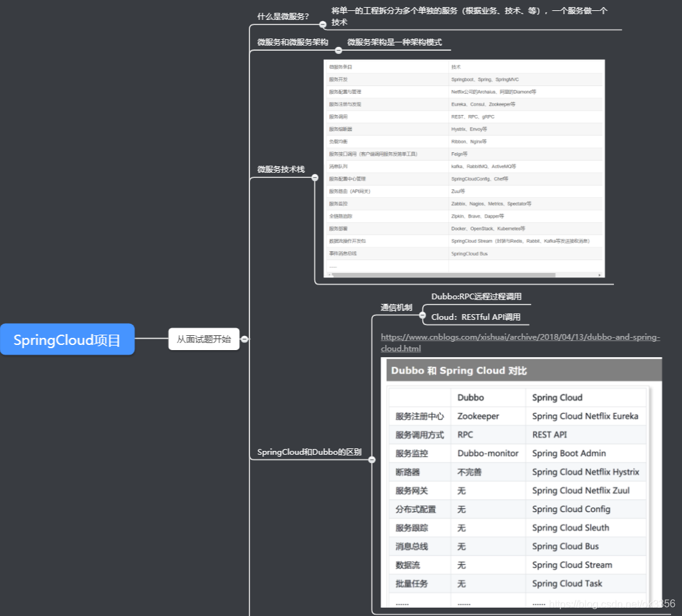Screen dimensions: 682x616
Task: Collapse the 通信机制 node toggle
Action: (x=422, y=315)
